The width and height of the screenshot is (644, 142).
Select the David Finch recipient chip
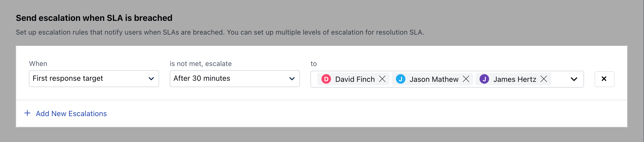353,79
